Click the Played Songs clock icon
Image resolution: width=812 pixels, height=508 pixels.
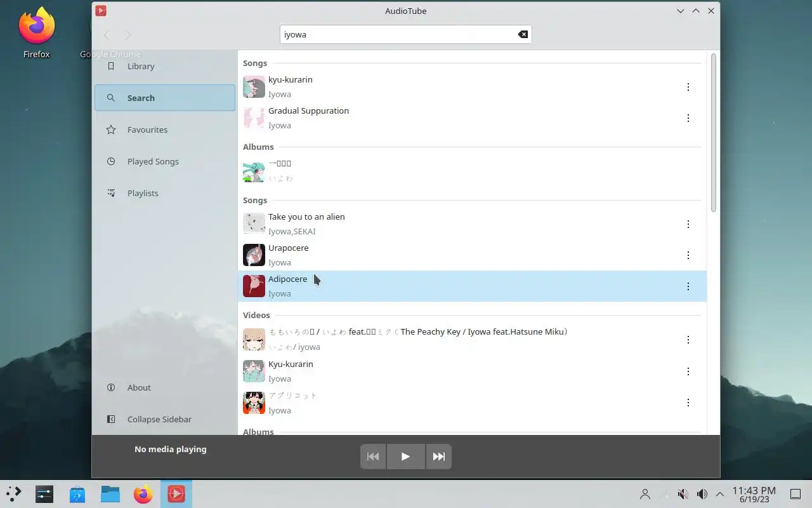coord(111,161)
